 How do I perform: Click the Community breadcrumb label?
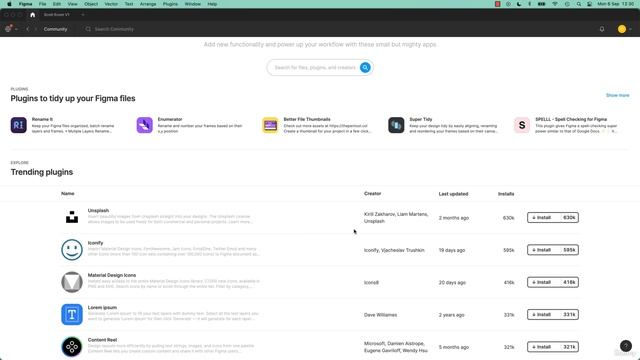tap(56, 29)
